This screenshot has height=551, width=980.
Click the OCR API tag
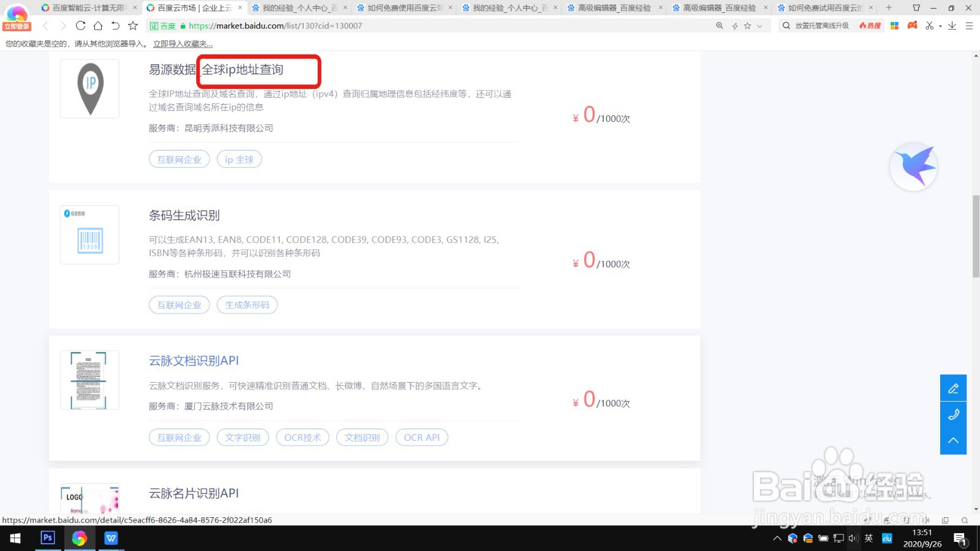pyautogui.click(x=422, y=438)
